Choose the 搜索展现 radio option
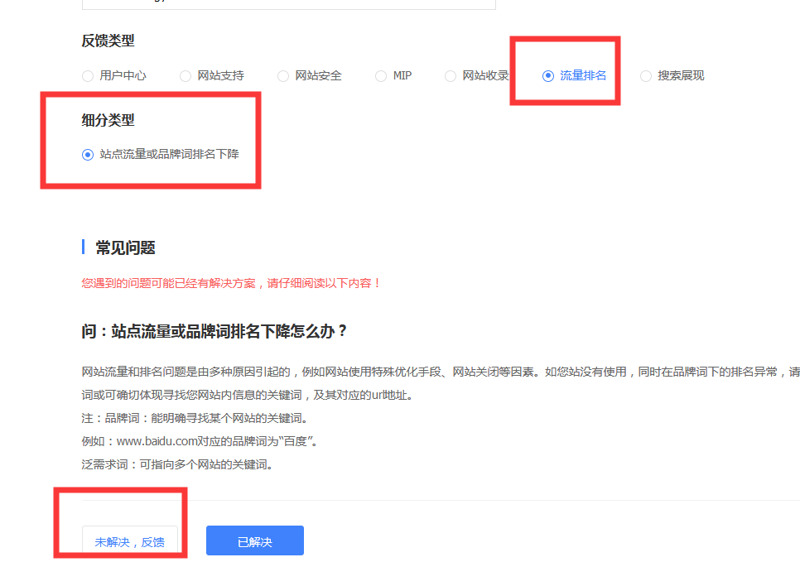The width and height of the screenshot is (800, 562). pos(645,76)
